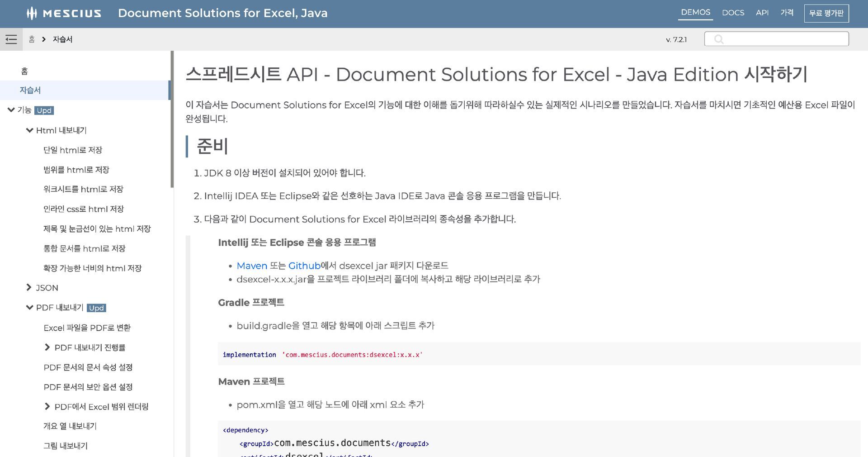This screenshot has width=868, height=457.
Task: Click the groupId line in the Maven XML
Action: [x=334, y=443]
